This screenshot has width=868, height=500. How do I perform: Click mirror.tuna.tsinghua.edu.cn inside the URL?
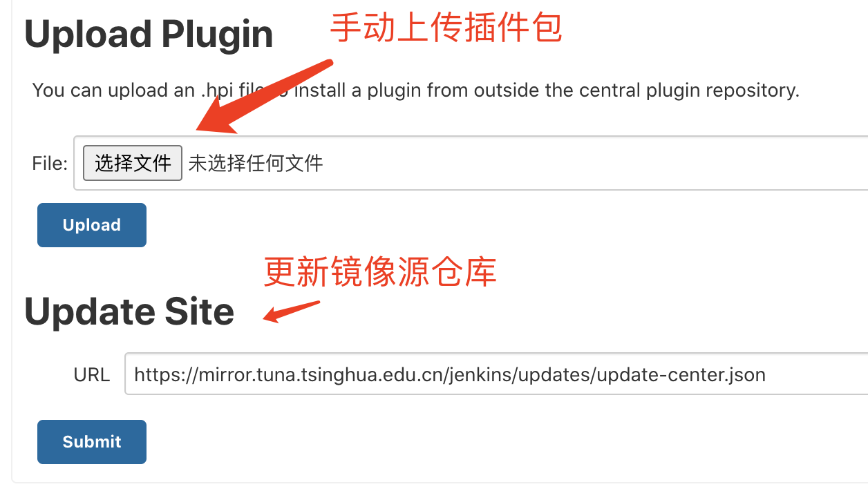point(322,375)
